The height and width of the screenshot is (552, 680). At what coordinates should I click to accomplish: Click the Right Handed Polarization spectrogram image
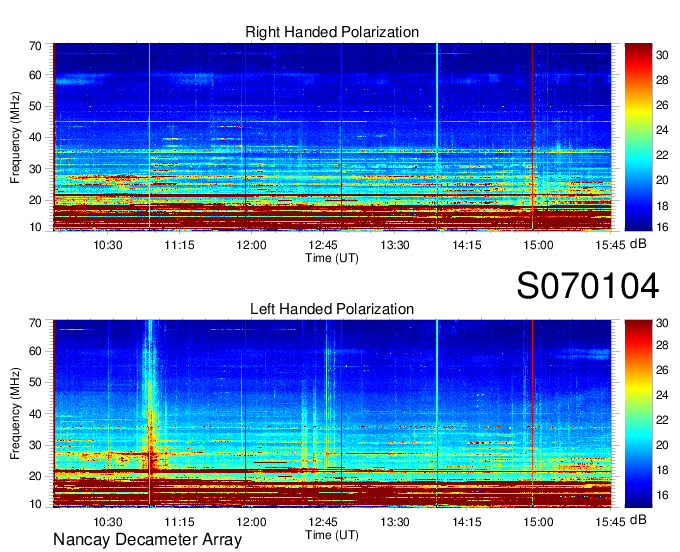click(x=332, y=137)
